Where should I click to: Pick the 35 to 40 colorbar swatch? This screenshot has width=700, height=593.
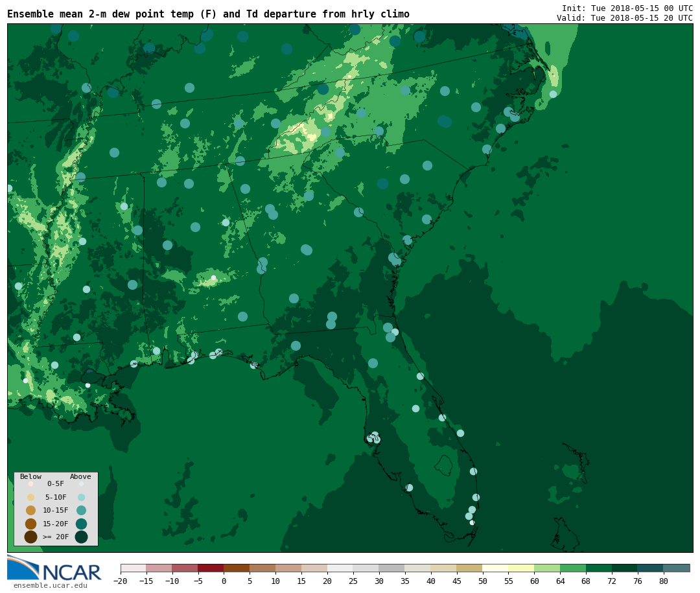tap(418, 568)
